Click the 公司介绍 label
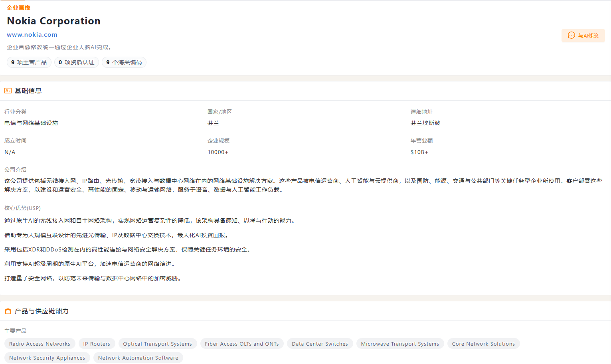This screenshot has width=611, height=364. [15, 170]
